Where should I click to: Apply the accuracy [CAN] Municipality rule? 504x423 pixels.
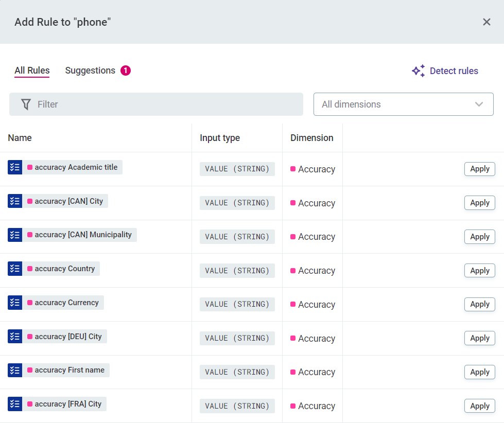[479, 237]
